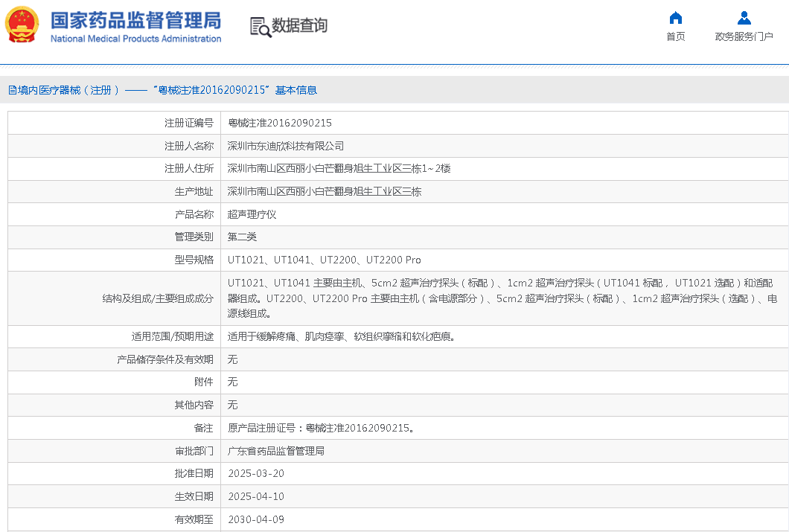Click 数据查询 heading text

[x=299, y=25]
